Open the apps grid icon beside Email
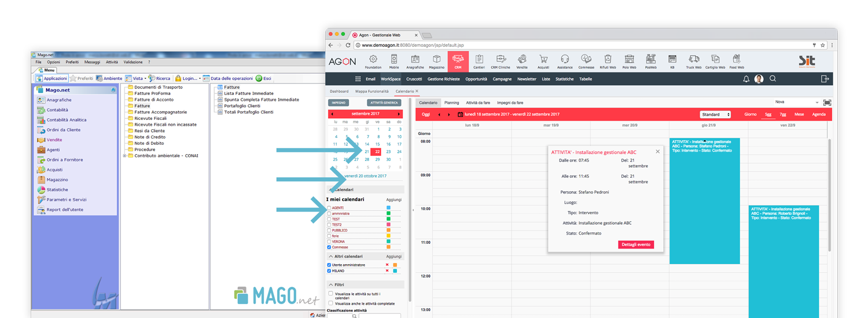Image resolution: width=868 pixels, height=318 pixels. (358, 79)
